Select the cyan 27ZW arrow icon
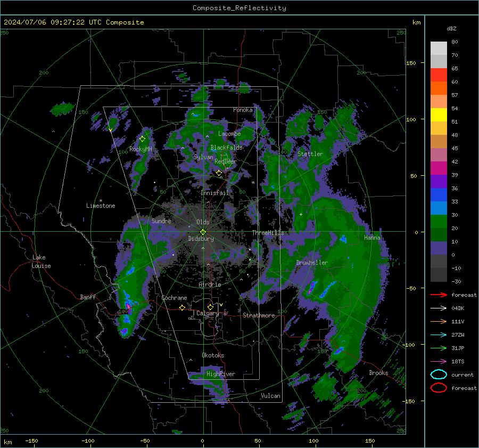The image size is (479, 448). (439, 335)
